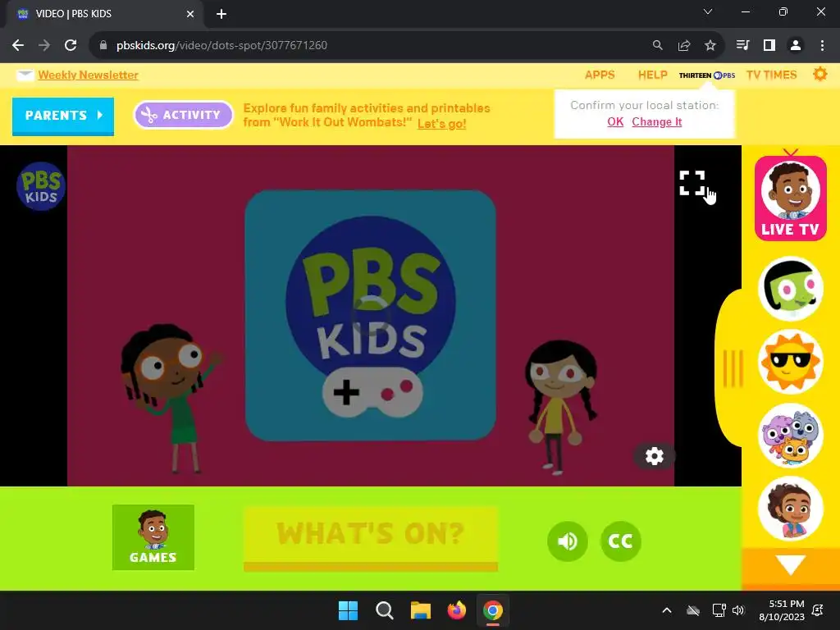This screenshot has width=840, height=630.
Task: Open Chrome zoom magnifier icon
Action: (x=657, y=45)
